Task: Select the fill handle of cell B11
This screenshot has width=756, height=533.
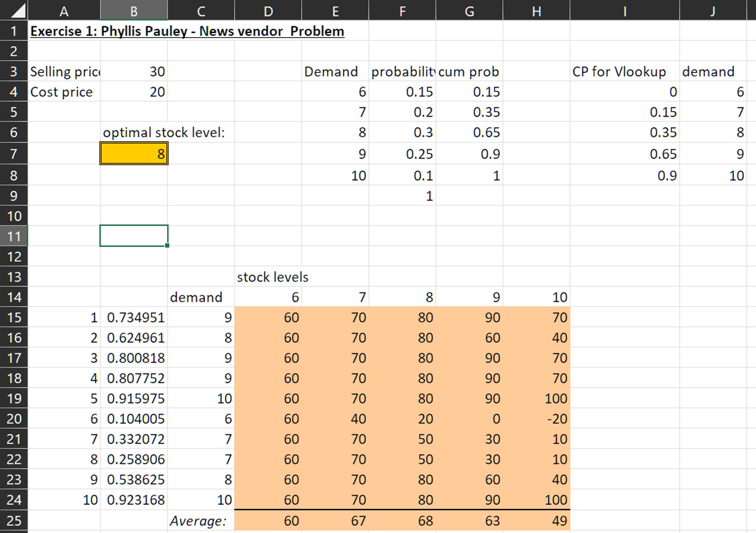Action: tap(167, 246)
